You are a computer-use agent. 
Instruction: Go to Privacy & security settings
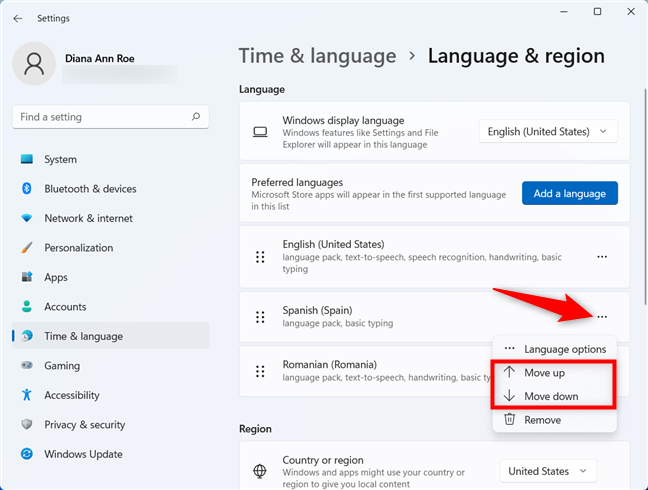[84, 425]
